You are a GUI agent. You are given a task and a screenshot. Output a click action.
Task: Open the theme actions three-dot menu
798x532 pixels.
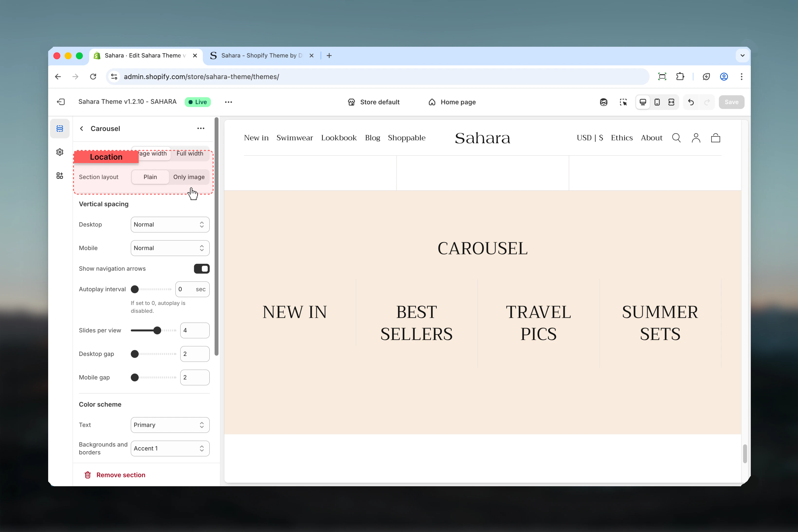[x=228, y=102]
